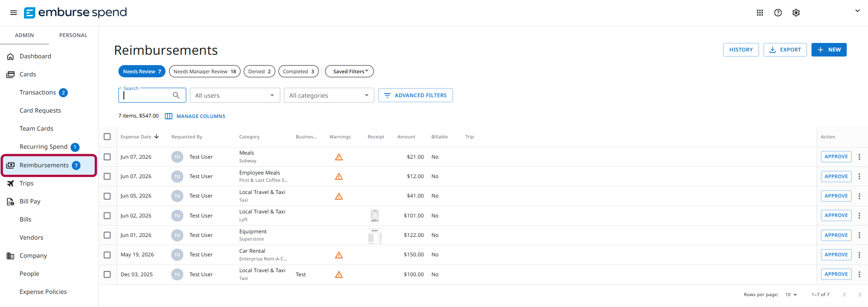This screenshot has height=307, width=868.
Task: Click Manage Columns link
Action: pyautogui.click(x=201, y=116)
